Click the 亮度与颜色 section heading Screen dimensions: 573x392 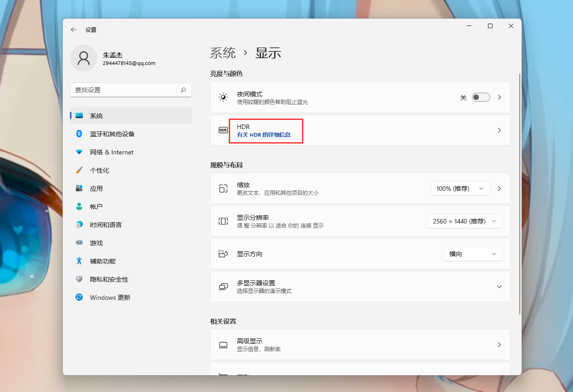coord(226,74)
